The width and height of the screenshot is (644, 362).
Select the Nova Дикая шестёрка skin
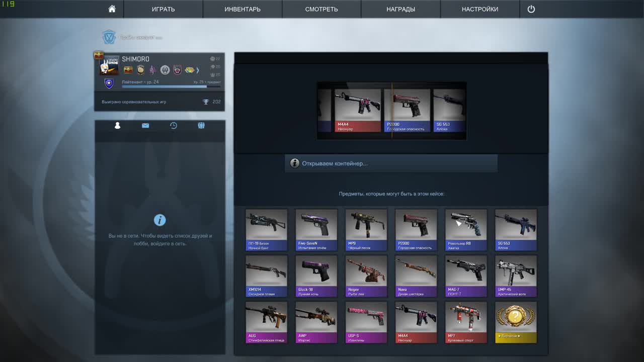coord(416,276)
